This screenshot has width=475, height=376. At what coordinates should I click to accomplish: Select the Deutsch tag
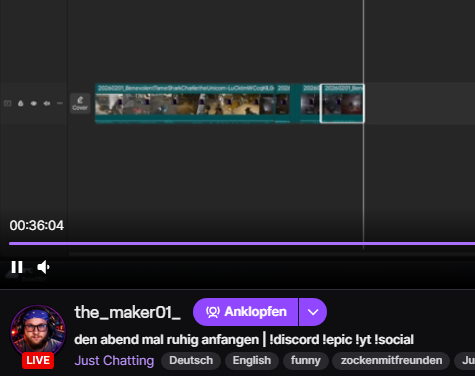[191, 361]
